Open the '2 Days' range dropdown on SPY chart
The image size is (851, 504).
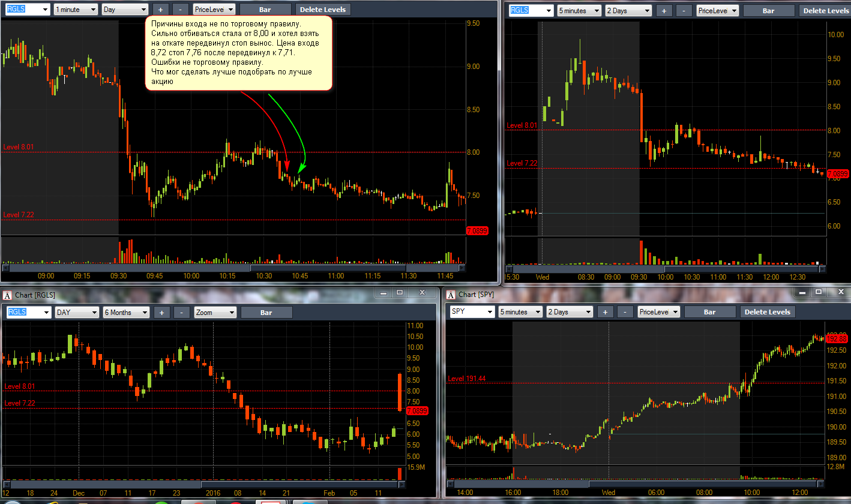(569, 312)
